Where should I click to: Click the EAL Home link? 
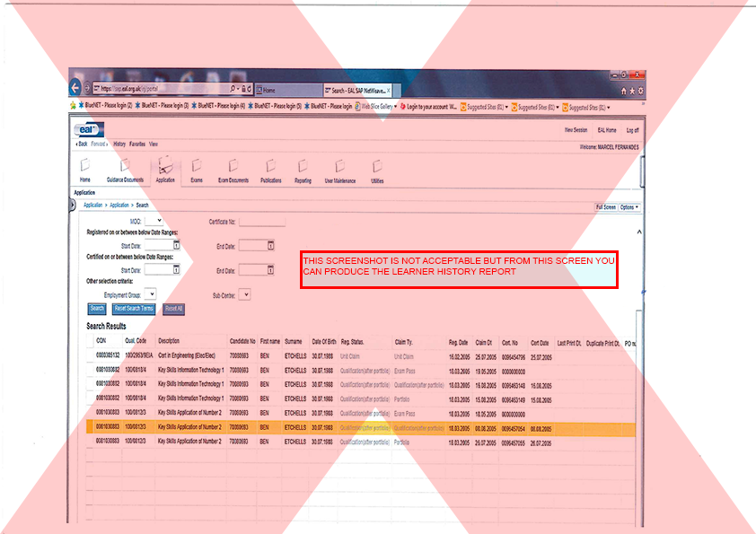coord(607,130)
